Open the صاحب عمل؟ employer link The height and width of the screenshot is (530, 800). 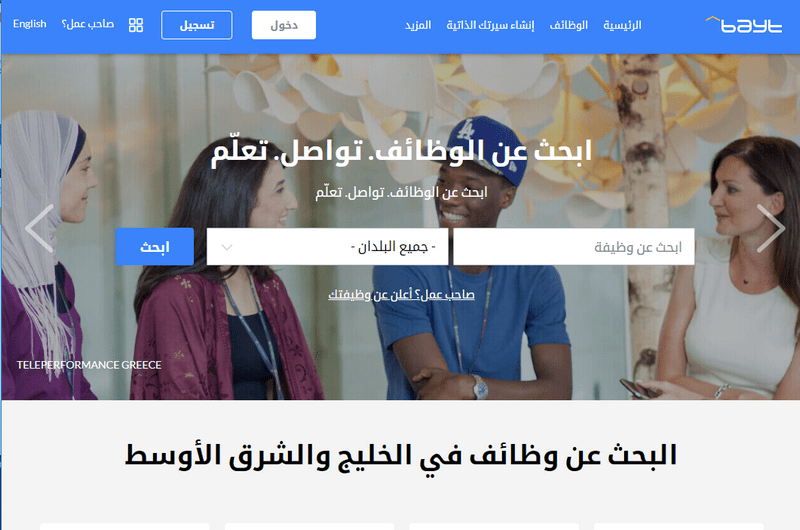88,24
